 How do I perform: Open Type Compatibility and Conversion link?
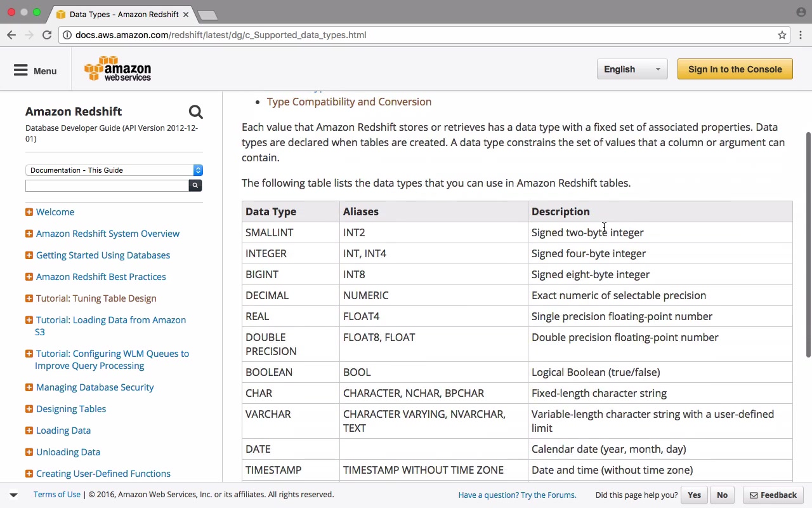coord(349,102)
